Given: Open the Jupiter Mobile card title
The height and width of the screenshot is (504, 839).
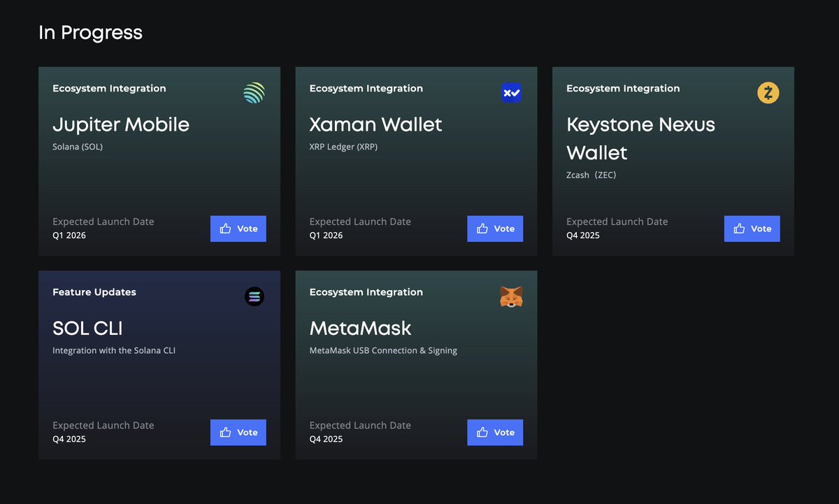Looking at the screenshot, I should 121,125.
